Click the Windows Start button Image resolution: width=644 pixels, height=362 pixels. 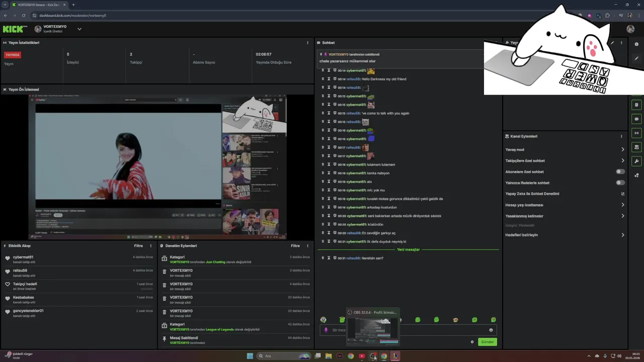250,356
